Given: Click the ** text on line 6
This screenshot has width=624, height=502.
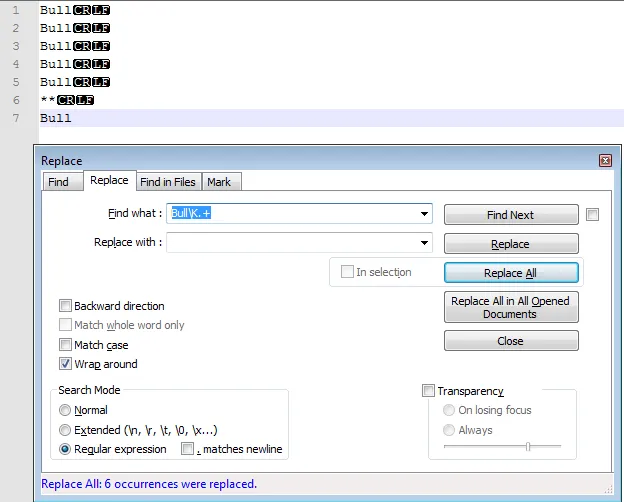Looking at the screenshot, I should pyautogui.click(x=48, y=99).
